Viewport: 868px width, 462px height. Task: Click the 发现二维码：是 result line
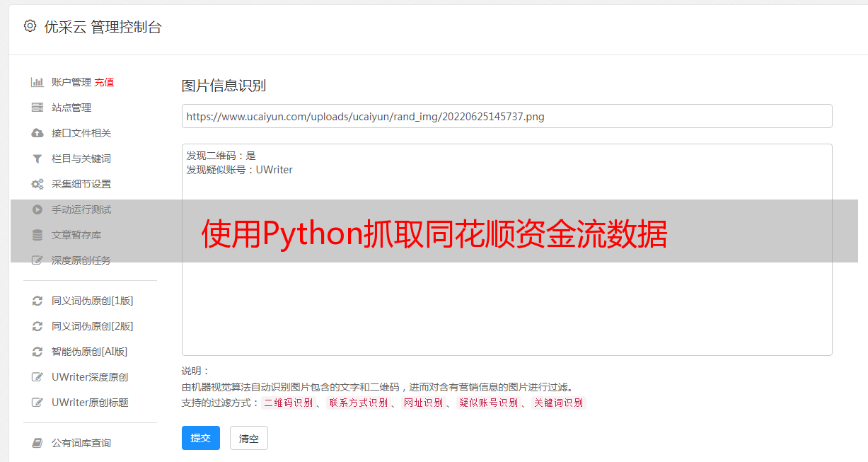pos(221,156)
